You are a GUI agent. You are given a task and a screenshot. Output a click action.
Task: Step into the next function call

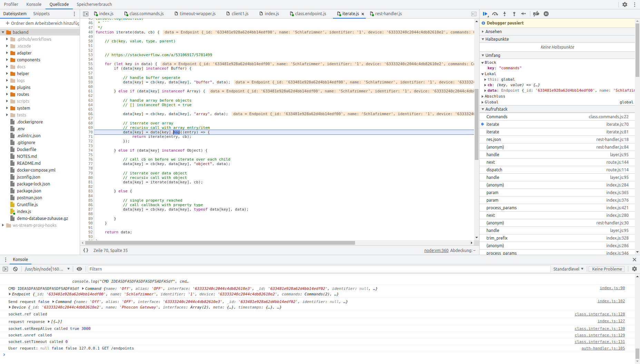(x=504, y=14)
